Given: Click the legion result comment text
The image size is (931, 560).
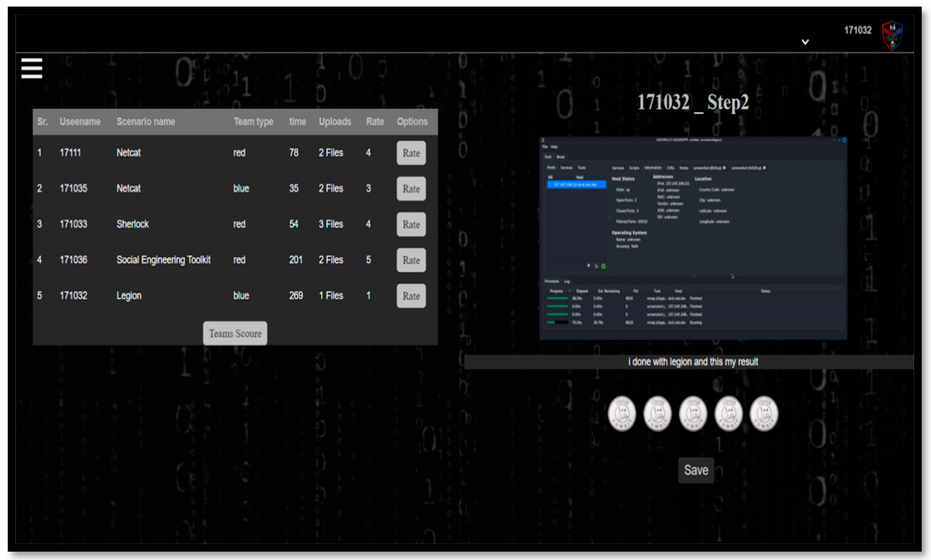Looking at the screenshot, I should point(693,362).
